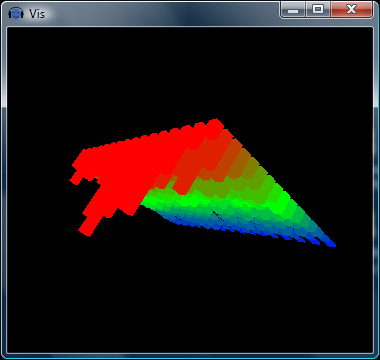Viewport: 380px width, 360px height.
Task: Click the blue tip at the surface's right corner
Action: (x=329, y=243)
